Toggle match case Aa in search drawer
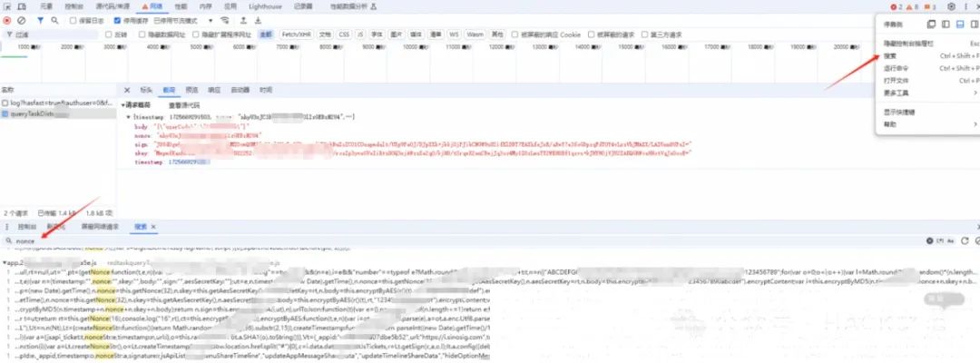Viewport: 980px width, 363px height. pos(951,240)
